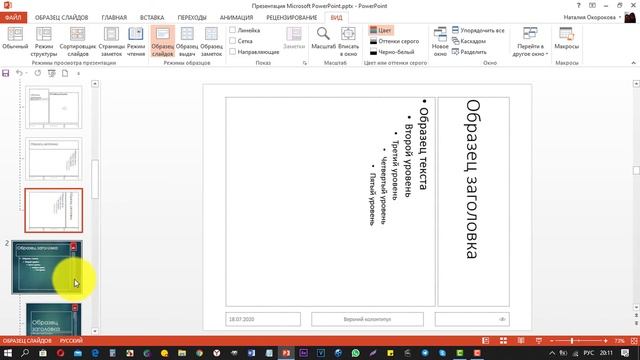Repeat action in quick access toolbar
640x360 pixels.
coord(38,73)
